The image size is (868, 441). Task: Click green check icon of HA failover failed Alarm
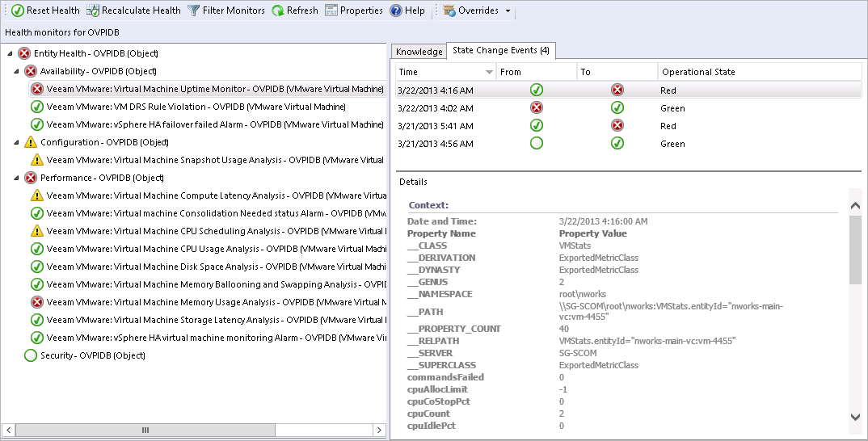[37, 124]
